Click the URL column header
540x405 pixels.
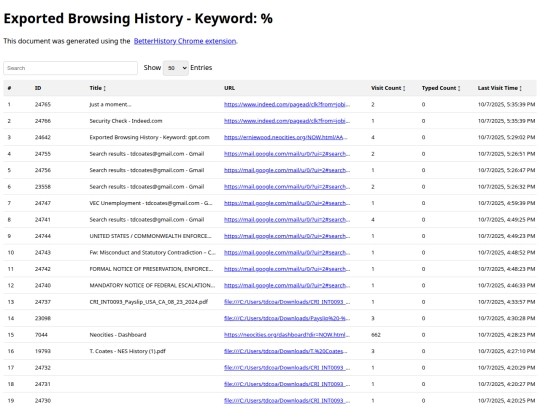click(x=229, y=88)
